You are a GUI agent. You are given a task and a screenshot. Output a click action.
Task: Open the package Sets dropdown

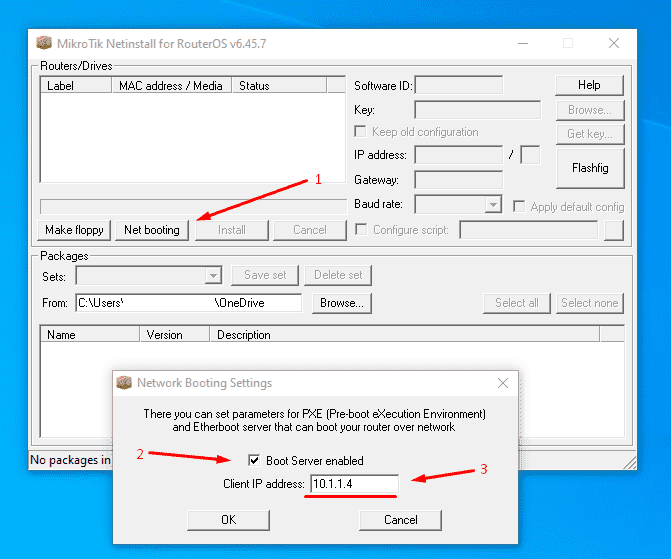[213, 275]
